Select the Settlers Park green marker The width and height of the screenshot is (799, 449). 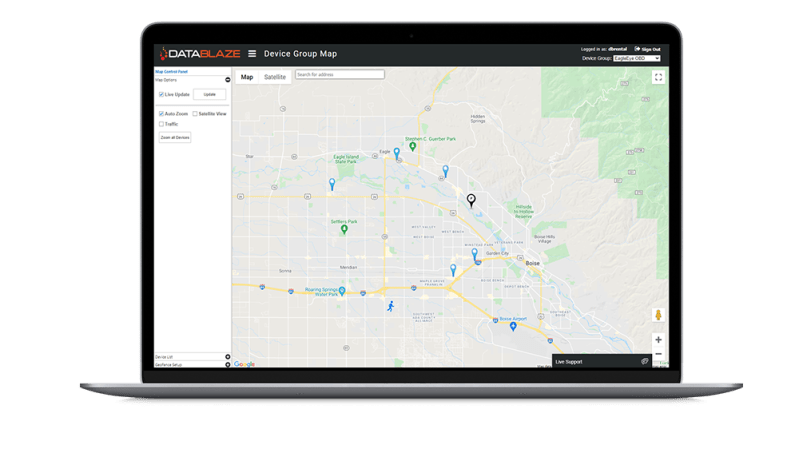(344, 229)
